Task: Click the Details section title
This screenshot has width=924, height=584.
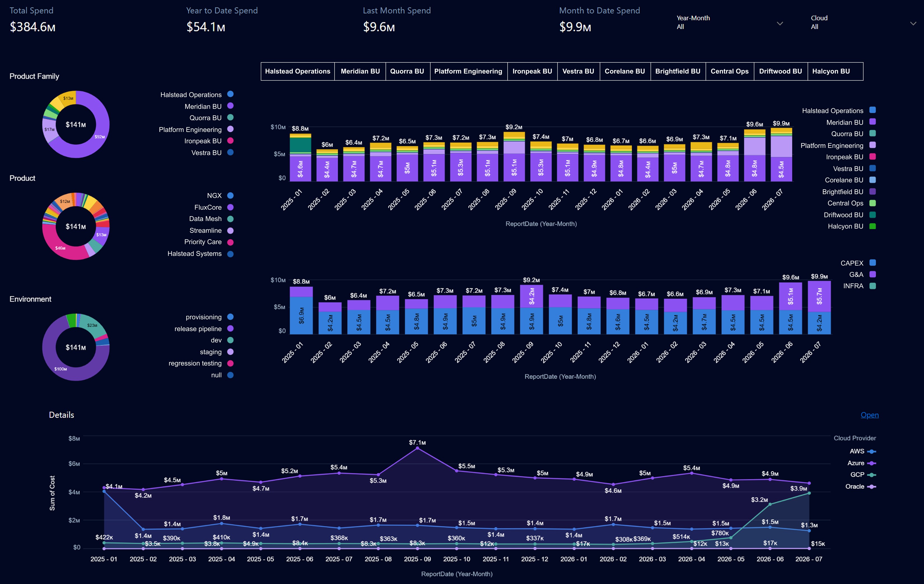Action: pyautogui.click(x=61, y=415)
